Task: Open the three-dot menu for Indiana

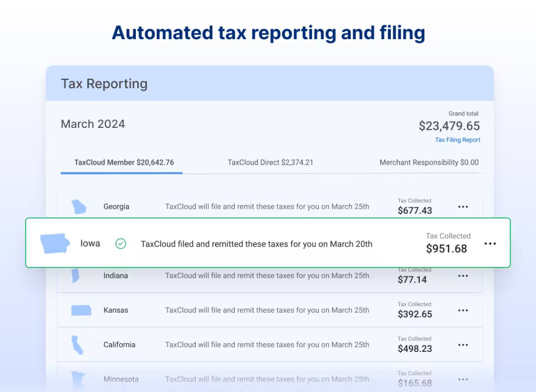Action: click(463, 276)
